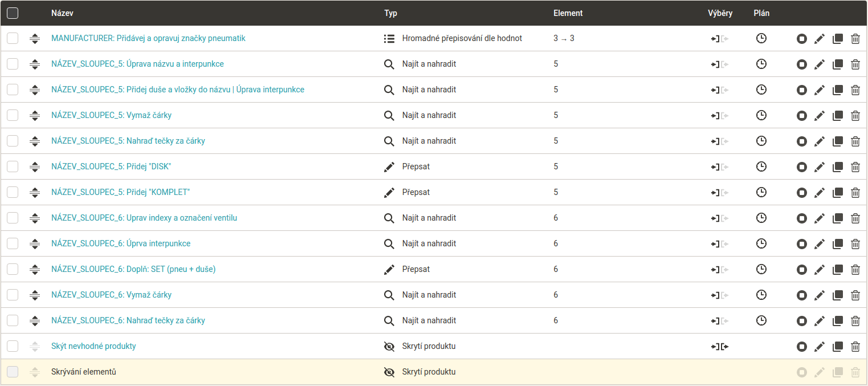Open schedule clock for 'Úprva interpunkce' rule
Viewport: 868px width, 386px height.
click(x=761, y=243)
